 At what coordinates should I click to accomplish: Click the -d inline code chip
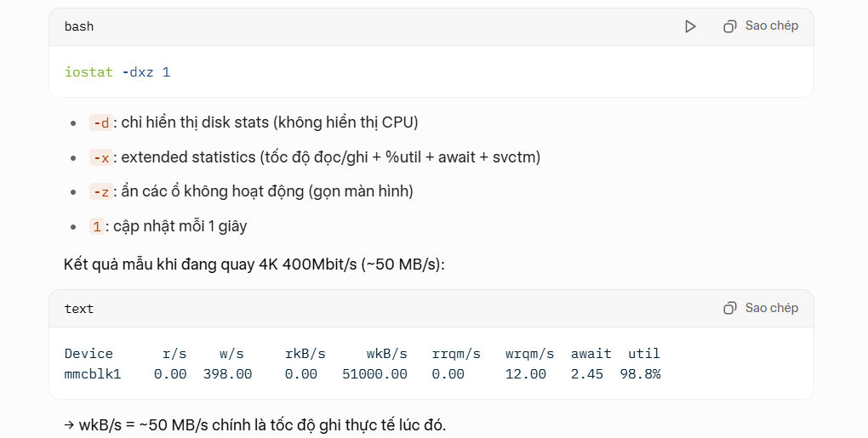[100, 122]
